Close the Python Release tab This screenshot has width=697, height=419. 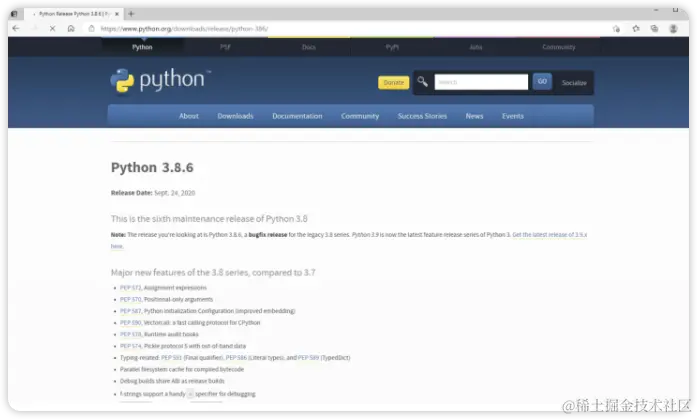point(117,14)
